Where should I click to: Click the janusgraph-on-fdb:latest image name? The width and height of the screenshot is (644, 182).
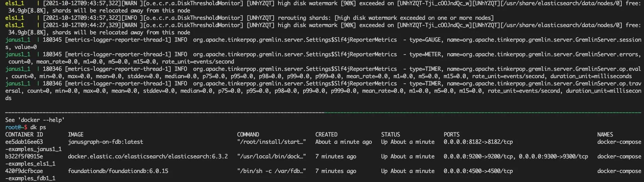(x=105, y=142)
